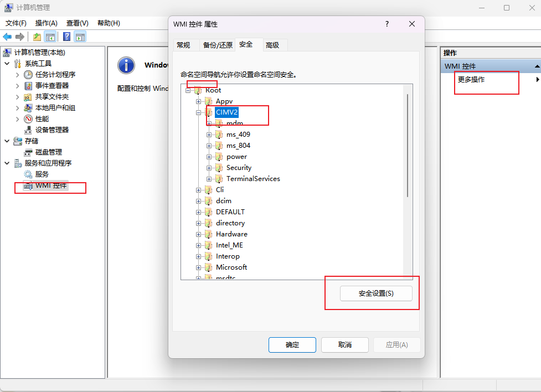
Task: Click the Up one level folder icon
Action: click(x=37, y=37)
